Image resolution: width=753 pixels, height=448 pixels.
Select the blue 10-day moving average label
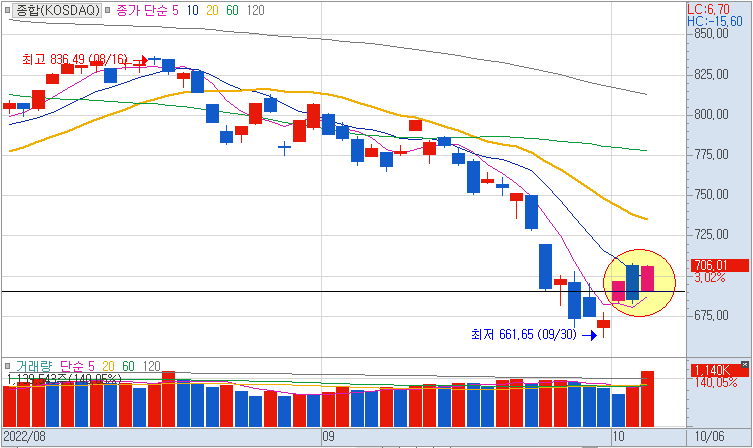click(193, 10)
